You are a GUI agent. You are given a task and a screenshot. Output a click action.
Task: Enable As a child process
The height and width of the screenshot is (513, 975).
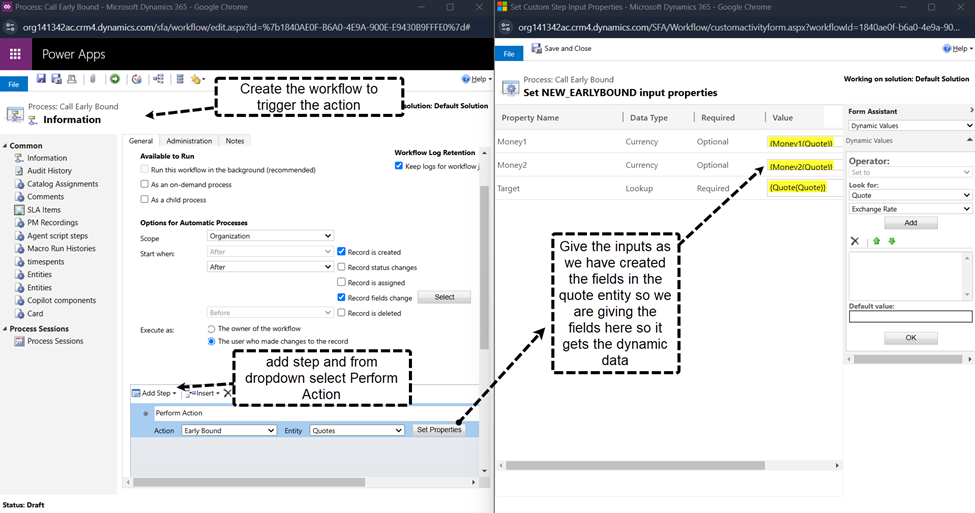[144, 200]
